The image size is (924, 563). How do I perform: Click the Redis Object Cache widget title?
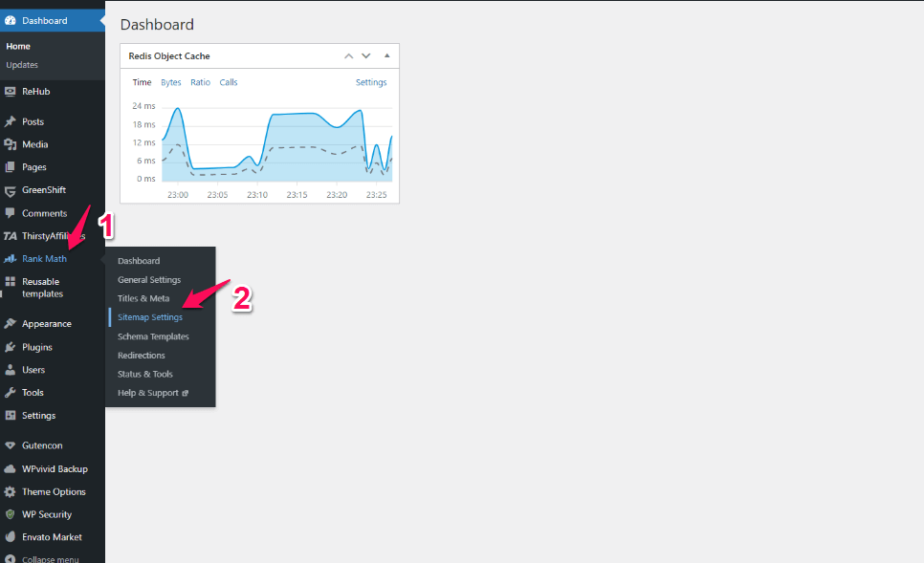(x=169, y=56)
